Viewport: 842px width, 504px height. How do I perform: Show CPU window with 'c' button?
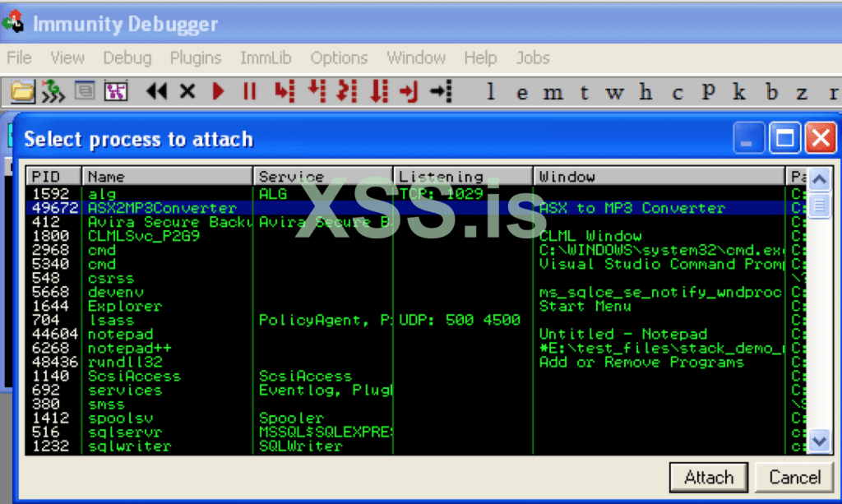pos(678,93)
